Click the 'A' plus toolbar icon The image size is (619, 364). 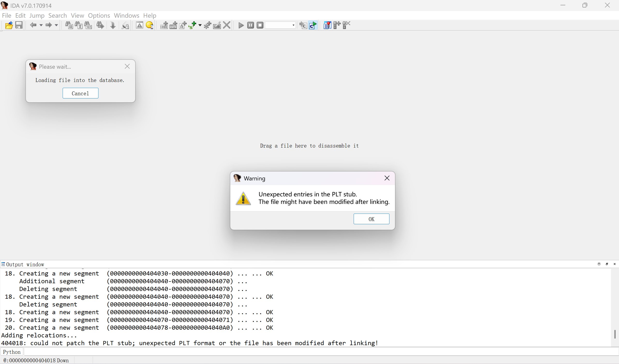[183, 25]
